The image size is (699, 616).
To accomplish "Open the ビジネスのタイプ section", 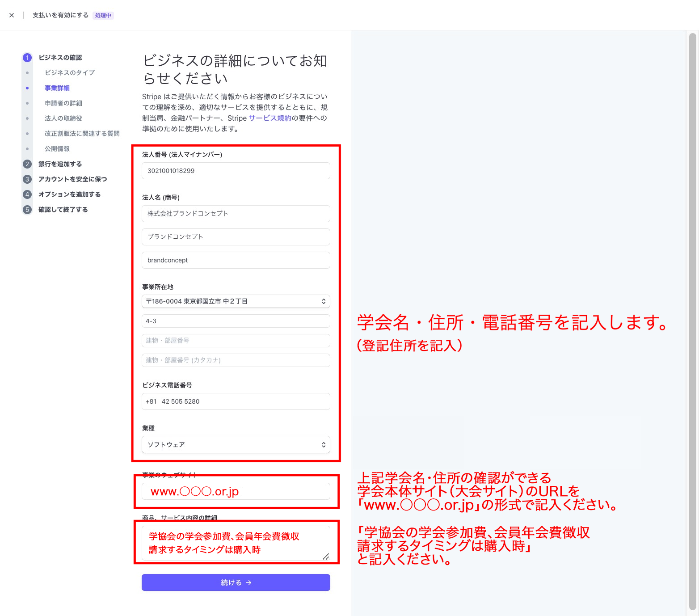I will point(69,72).
